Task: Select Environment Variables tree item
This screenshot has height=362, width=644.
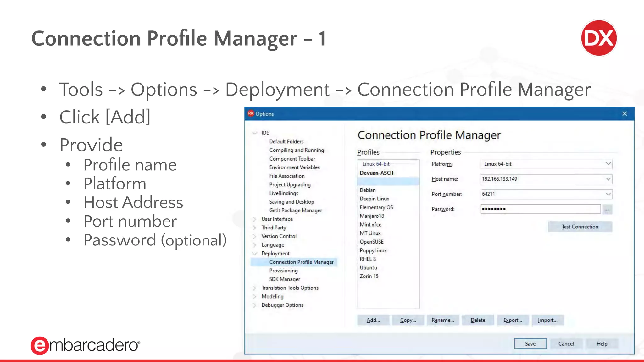Action: point(294,167)
